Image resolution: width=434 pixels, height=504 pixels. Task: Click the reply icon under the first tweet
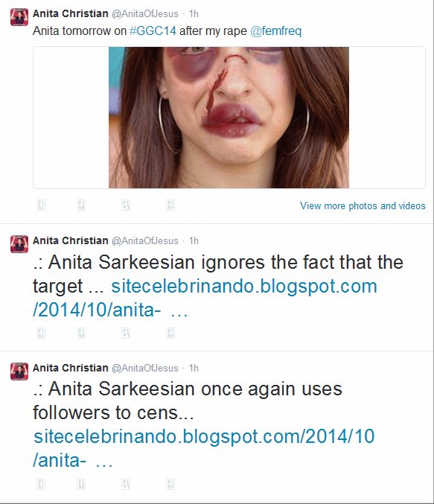pos(41,205)
